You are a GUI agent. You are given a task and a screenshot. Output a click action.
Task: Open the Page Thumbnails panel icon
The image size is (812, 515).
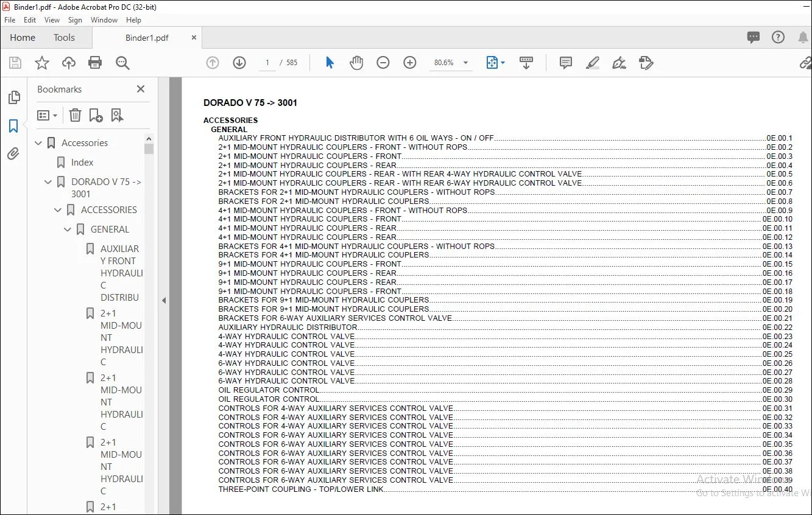click(13, 97)
